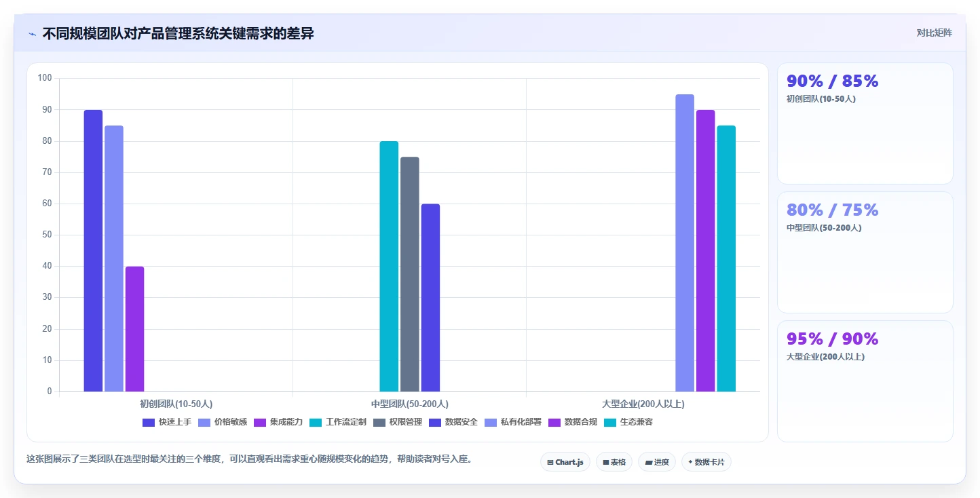Image resolution: width=980 pixels, height=498 pixels.
Task: Click the purple 40-value bar in 初创团队 group
Action: click(x=134, y=329)
